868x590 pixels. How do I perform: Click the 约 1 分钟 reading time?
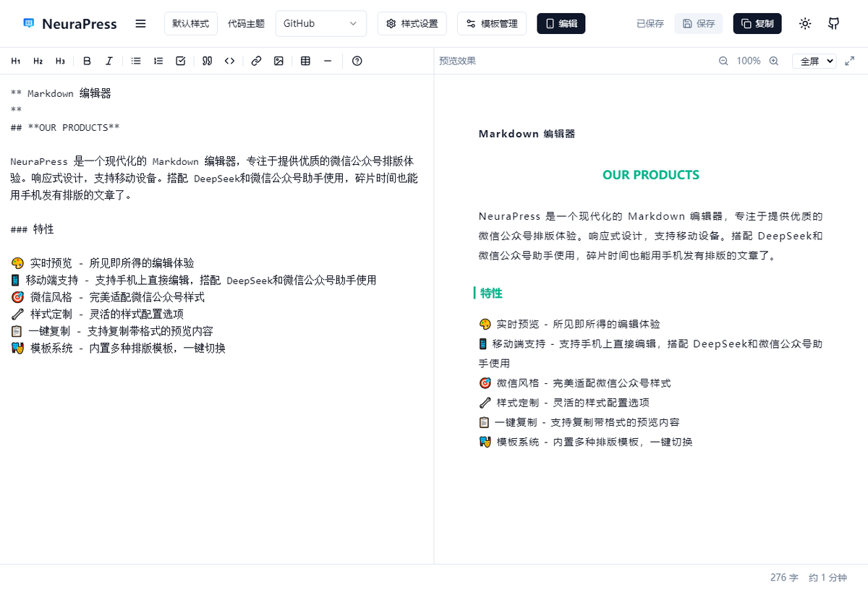tap(828, 578)
